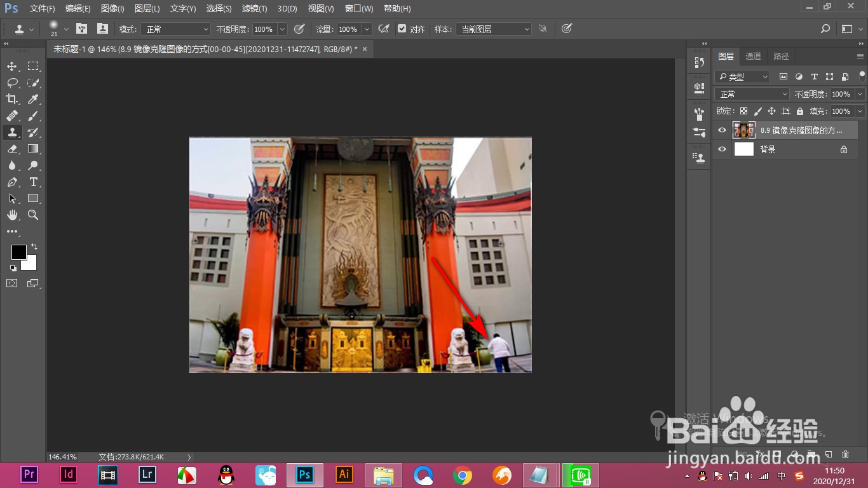
Task: Select the Gradient tool
Action: (x=33, y=149)
